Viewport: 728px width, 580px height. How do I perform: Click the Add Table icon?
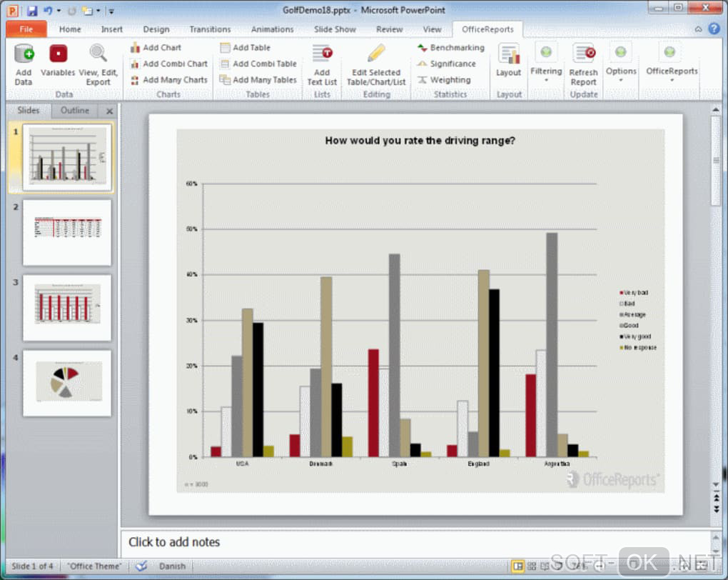pos(225,47)
